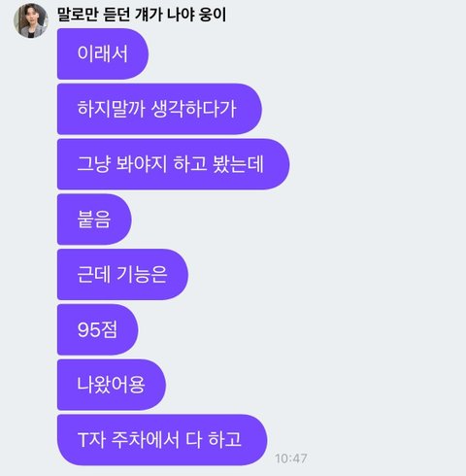Click the word 근데 in fifth message
This screenshot has height=476, width=466.
click(94, 274)
